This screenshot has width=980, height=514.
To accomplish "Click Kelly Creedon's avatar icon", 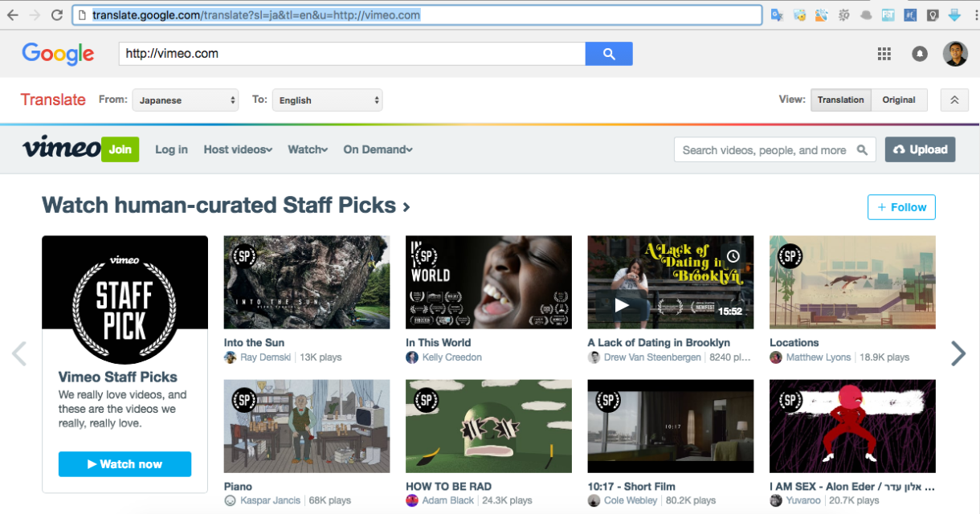I will click(x=412, y=357).
